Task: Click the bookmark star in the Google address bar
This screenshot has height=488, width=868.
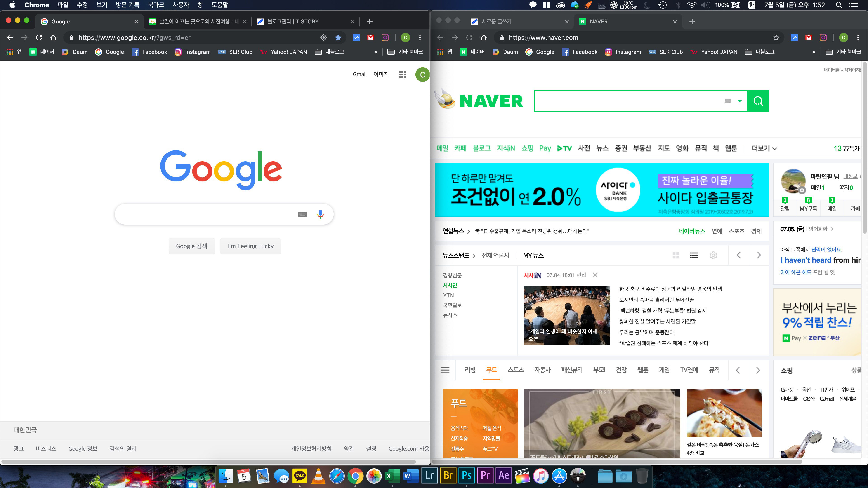Action: click(x=338, y=38)
